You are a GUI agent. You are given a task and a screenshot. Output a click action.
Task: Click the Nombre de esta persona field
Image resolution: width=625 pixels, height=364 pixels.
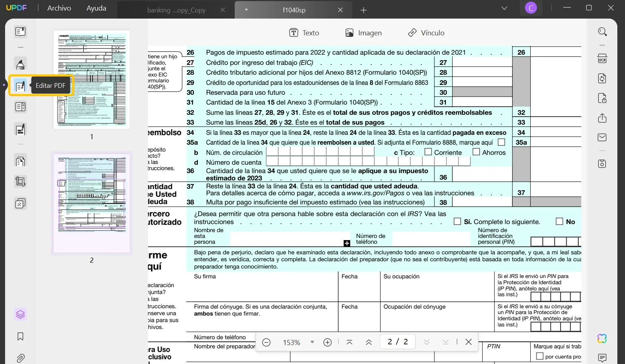click(x=290, y=239)
